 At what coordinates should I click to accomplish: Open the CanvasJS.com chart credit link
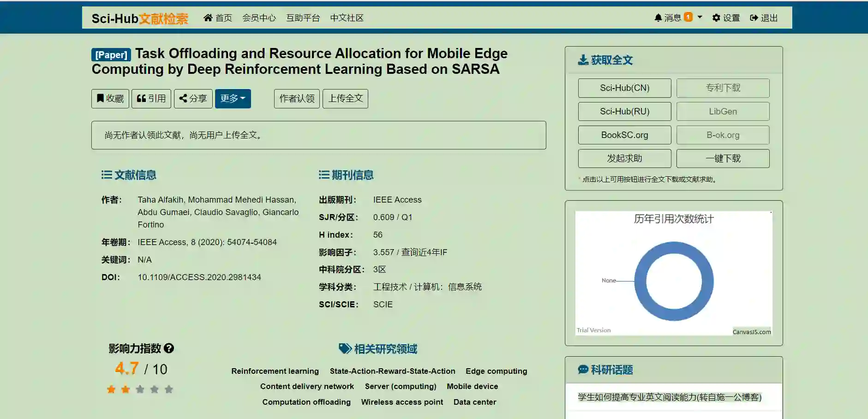[752, 332]
